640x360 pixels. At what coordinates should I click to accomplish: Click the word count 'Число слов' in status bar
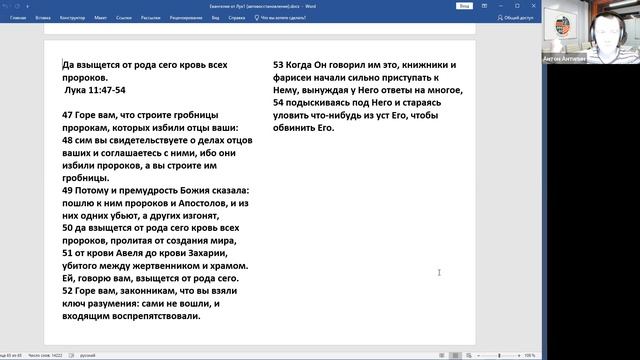[45, 356]
